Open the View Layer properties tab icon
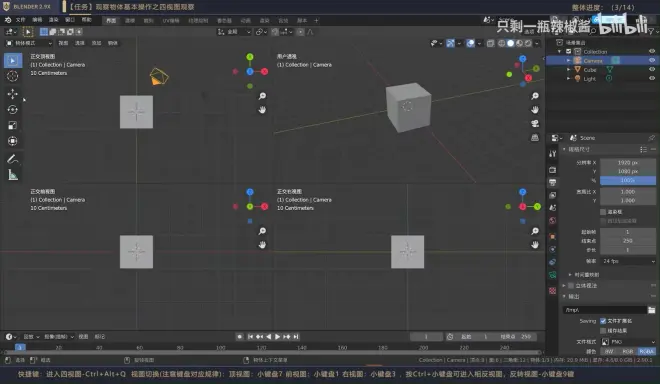 pos(553,195)
